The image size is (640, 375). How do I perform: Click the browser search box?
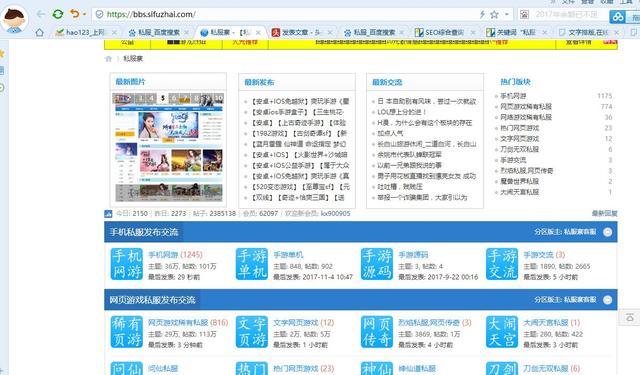567,15
